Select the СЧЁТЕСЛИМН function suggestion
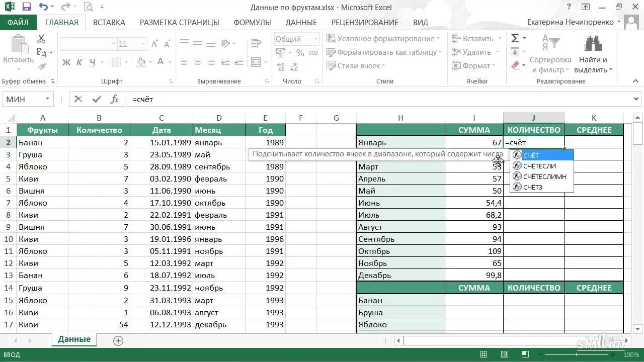Image resolution: width=644 pixels, height=362 pixels. coord(541,176)
